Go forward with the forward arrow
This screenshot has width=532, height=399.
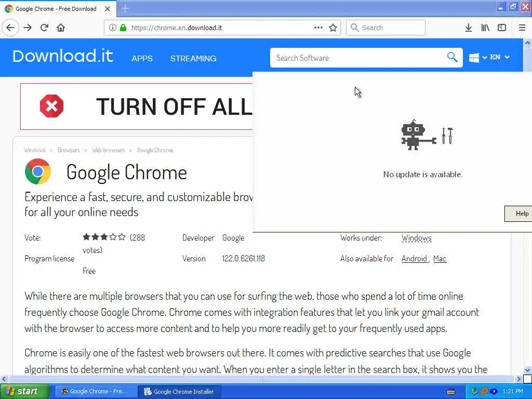click(x=28, y=28)
